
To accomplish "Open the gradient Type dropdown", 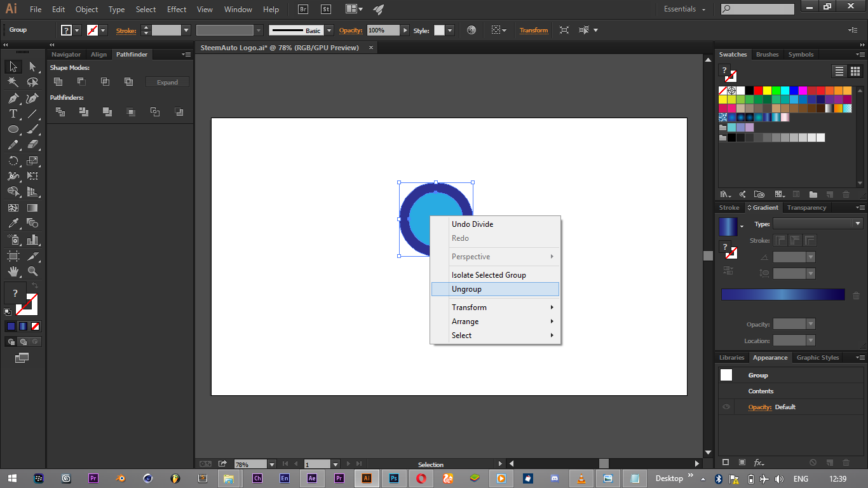I will [857, 224].
